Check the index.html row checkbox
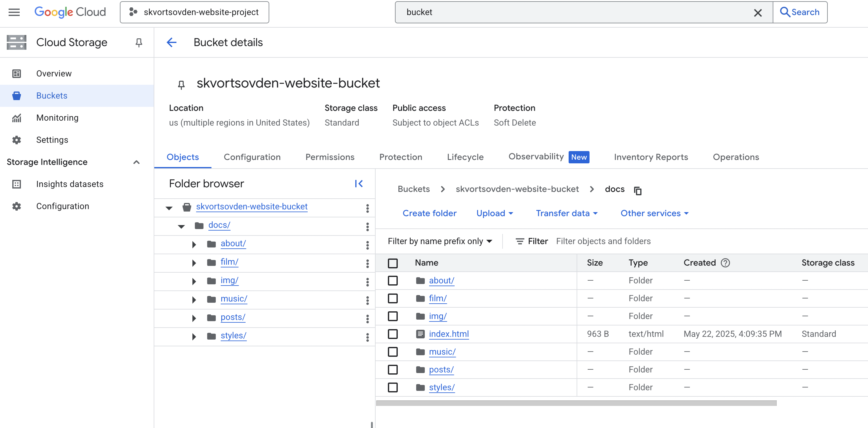 [x=393, y=334]
